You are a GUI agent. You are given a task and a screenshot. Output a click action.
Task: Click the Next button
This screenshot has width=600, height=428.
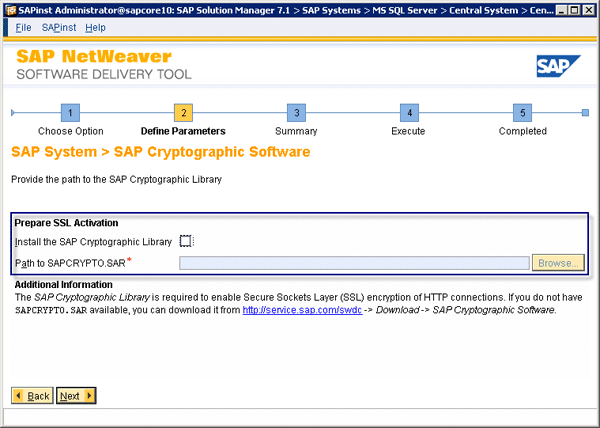76,396
